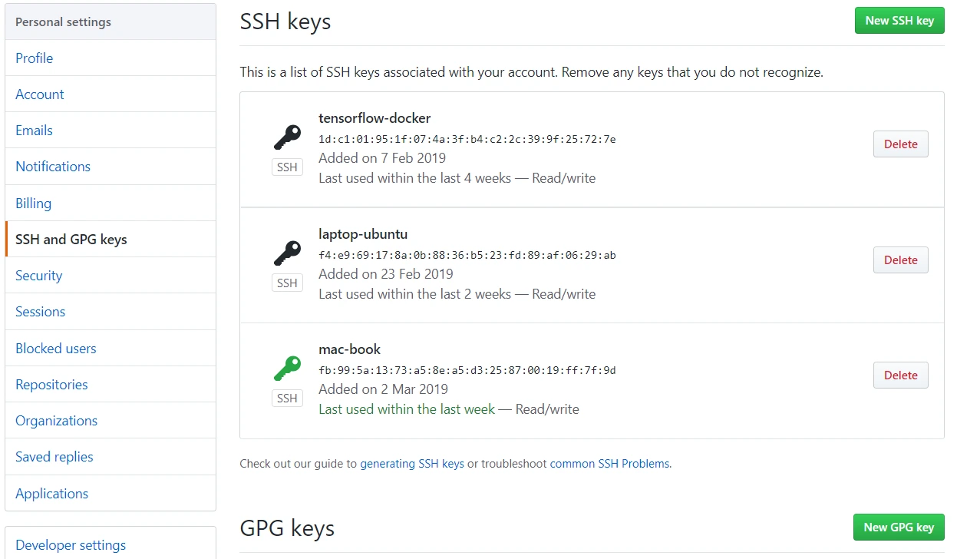Open the Developer settings page
Image resolution: width=980 pixels, height=559 pixels.
pyautogui.click(x=71, y=545)
